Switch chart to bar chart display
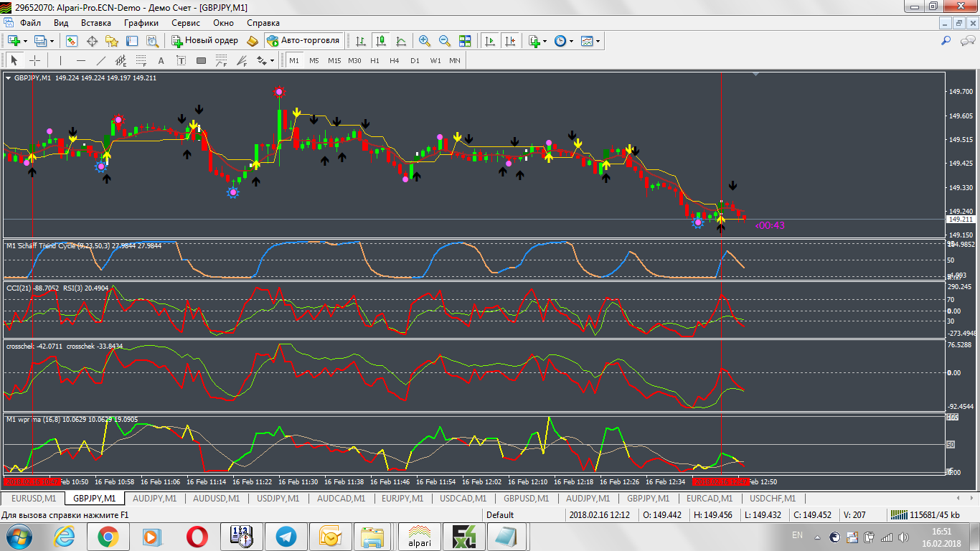 [x=361, y=41]
